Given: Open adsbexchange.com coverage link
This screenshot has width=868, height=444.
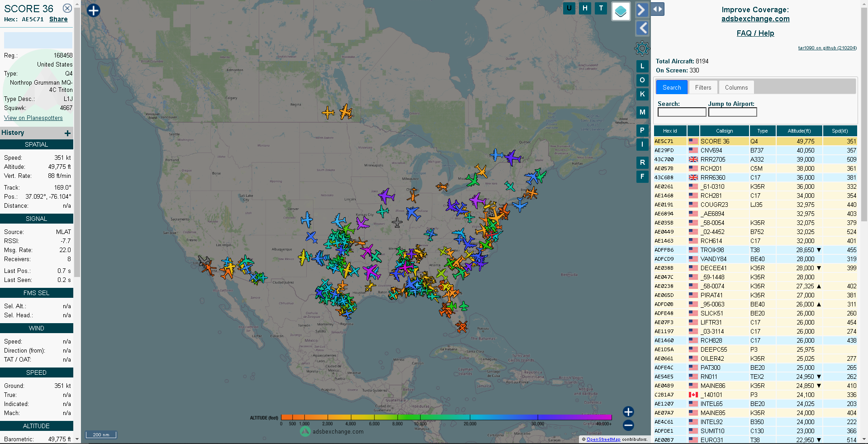Looking at the screenshot, I should [x=755, y=19].
